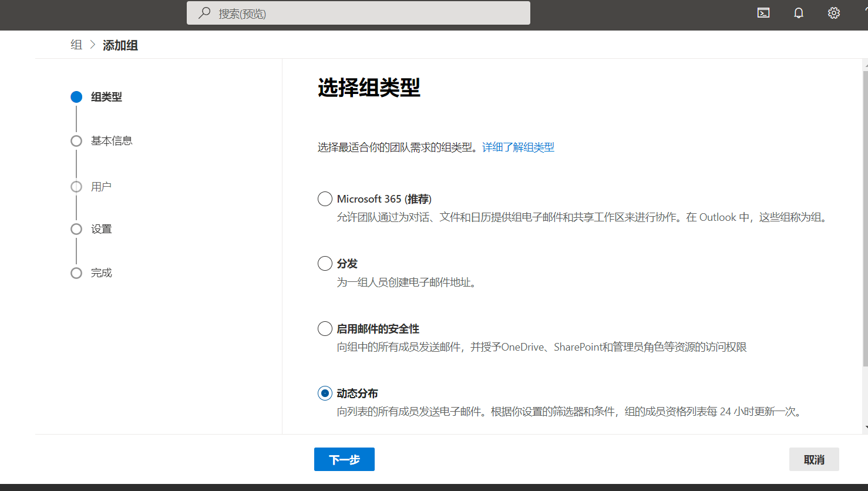Open 详细了解组类型 link
The height and width of the screenshot is (491, 868).
click(x=518, y=147)
